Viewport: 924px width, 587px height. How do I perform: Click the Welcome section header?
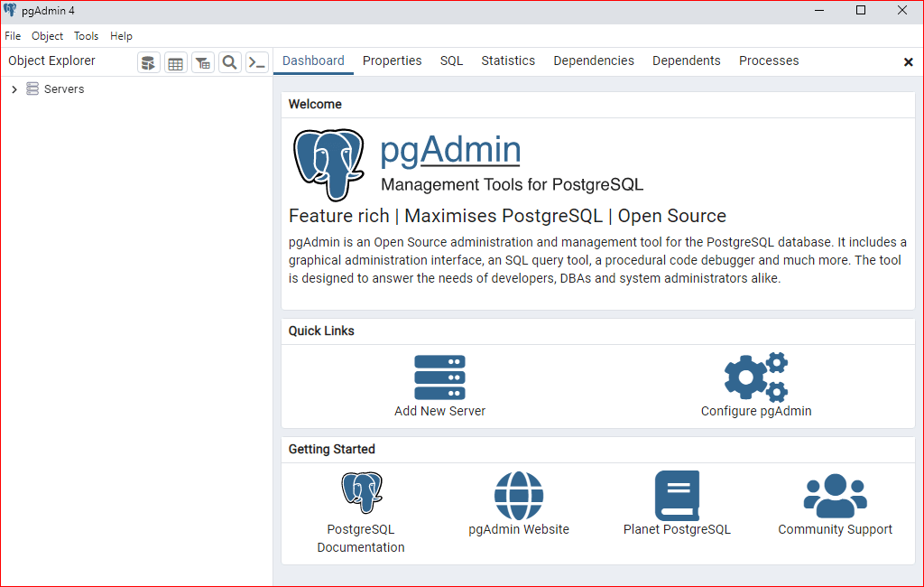(x=315, y=105)
